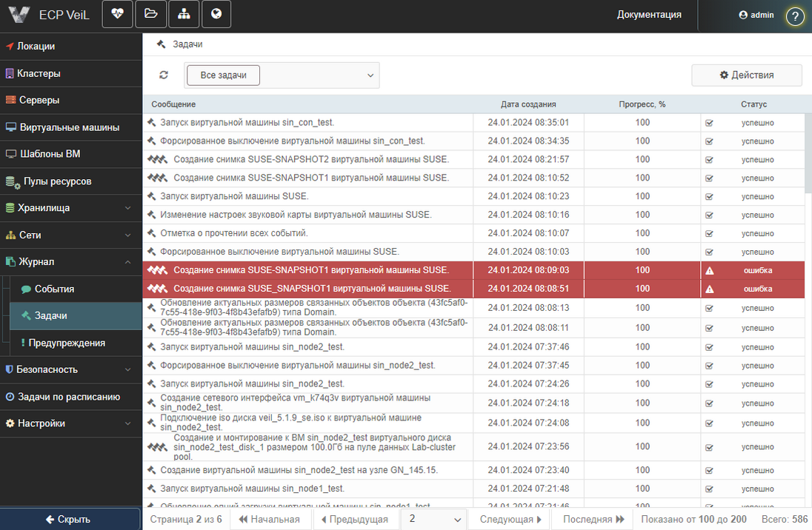Viewport: 812px width, 530px height.
Task: Open События under Журнал
Action: (x=76, y=289)
